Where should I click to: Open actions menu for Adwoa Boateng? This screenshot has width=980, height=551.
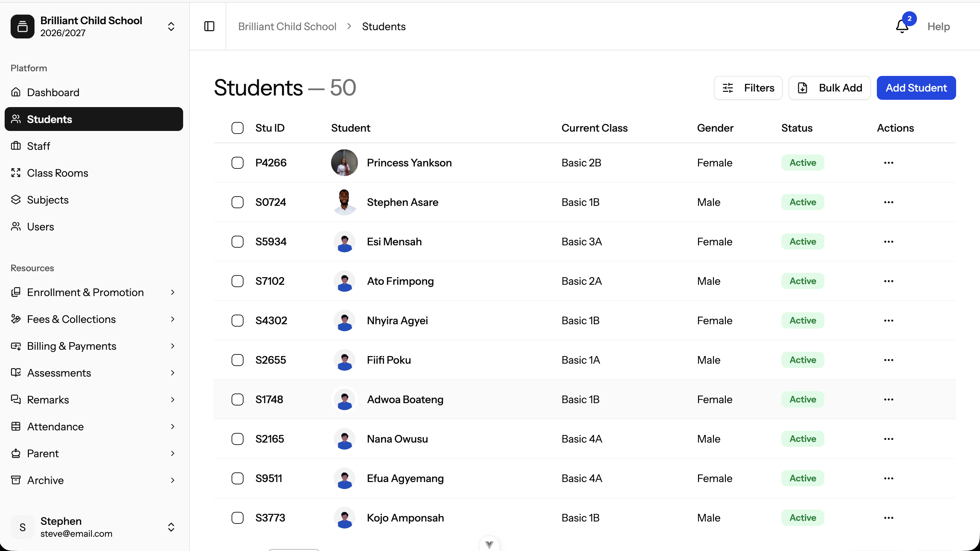[x=889, y=399]
